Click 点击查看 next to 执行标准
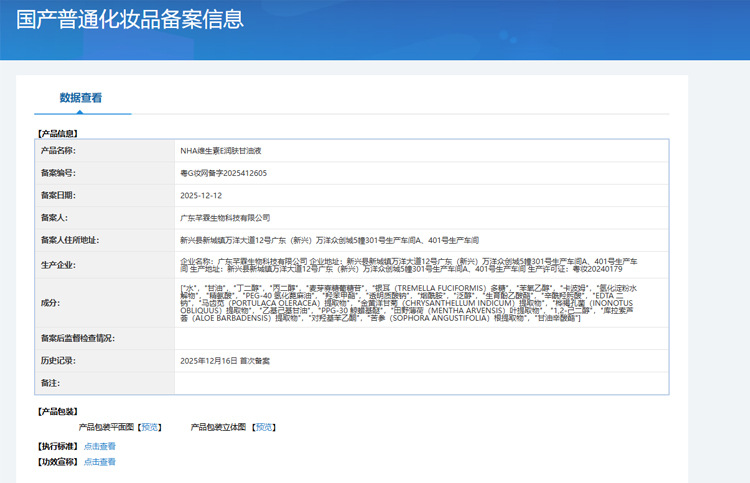750x483 pixels. [99, 446]
